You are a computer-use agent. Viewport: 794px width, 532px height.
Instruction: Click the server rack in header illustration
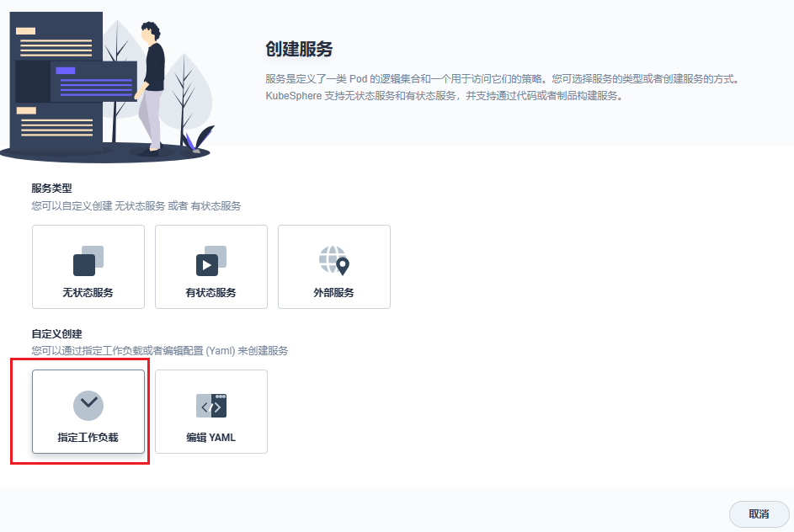(55, 84)
